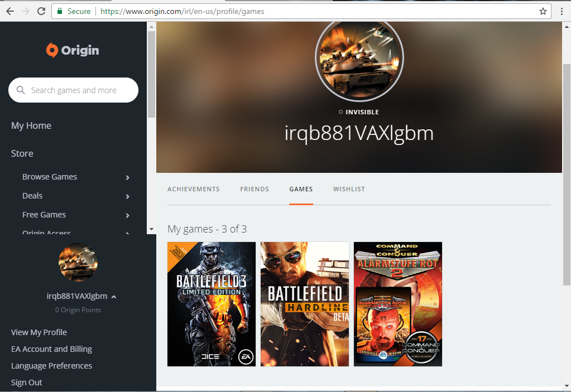
Task: Click the large profile username heading
Action: point(359,133)
